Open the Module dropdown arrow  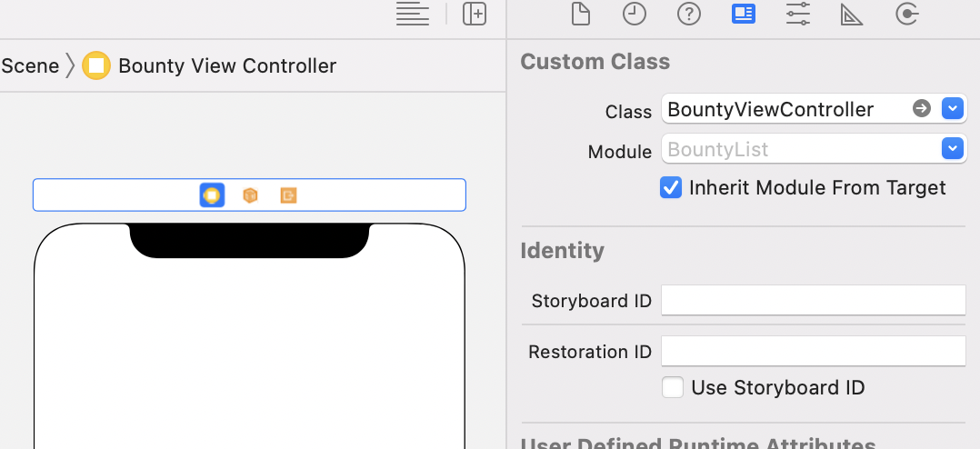(x=952, y=149)
